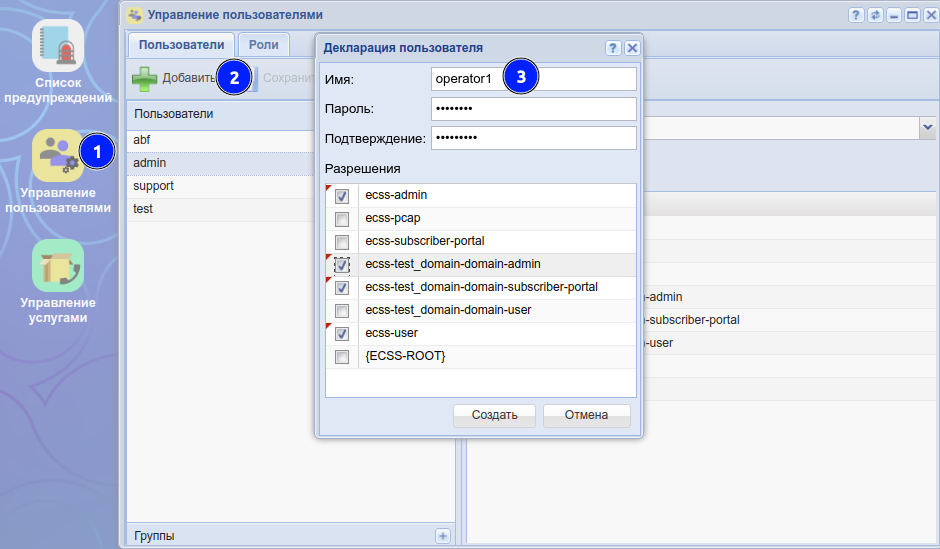Click the help icon in Декларация пользователя dialog
This screenshot has width=940, height=549.
[x=613, y=48]
